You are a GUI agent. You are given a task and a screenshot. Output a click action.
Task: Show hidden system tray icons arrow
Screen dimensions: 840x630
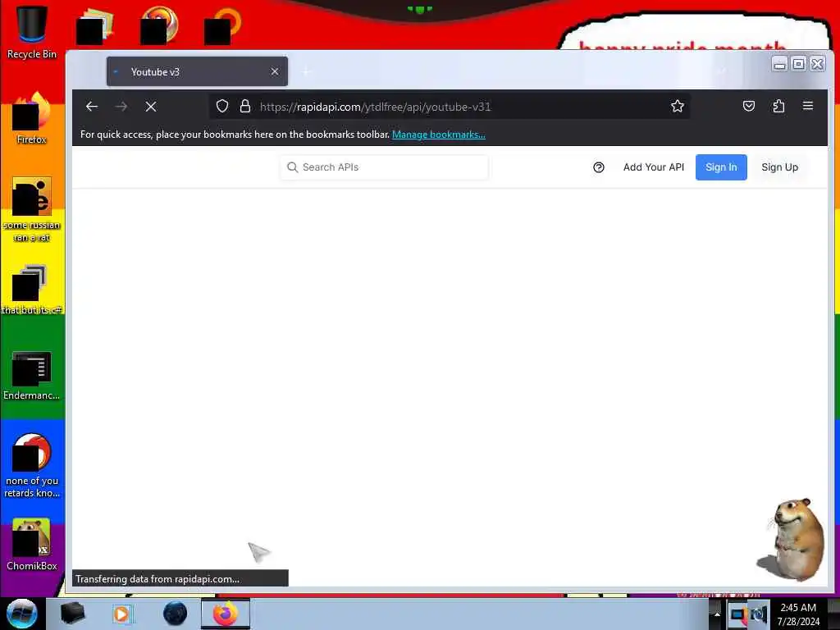[x=717, y=614]
